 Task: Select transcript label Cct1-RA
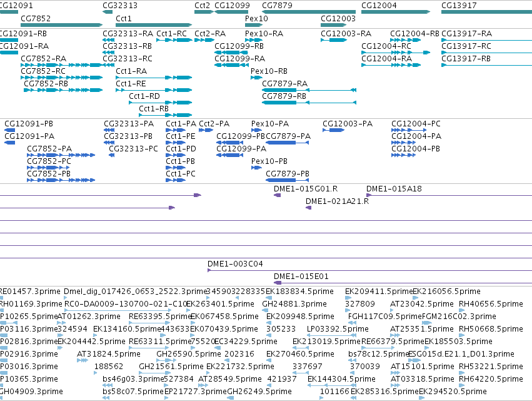131,71
